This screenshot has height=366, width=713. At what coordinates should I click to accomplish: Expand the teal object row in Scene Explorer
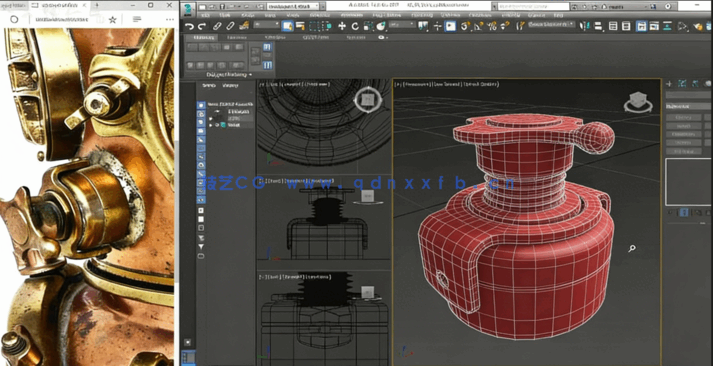210,125
